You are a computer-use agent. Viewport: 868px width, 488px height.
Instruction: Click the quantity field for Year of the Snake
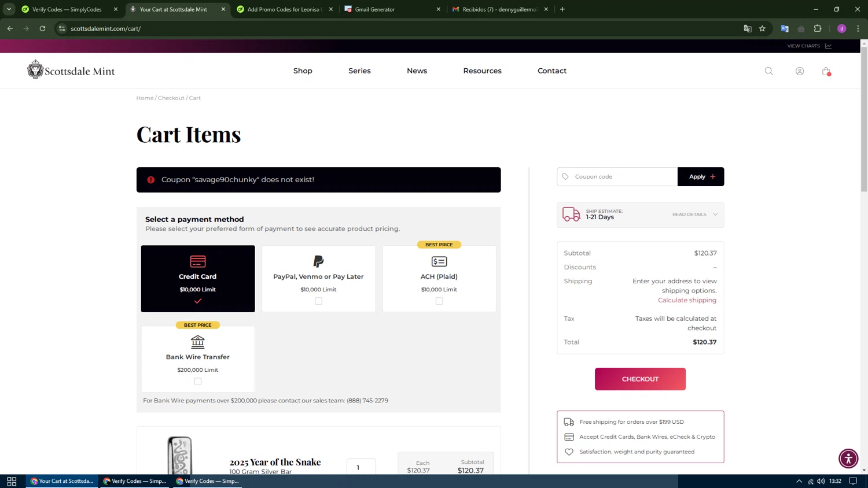click(361, 467)
